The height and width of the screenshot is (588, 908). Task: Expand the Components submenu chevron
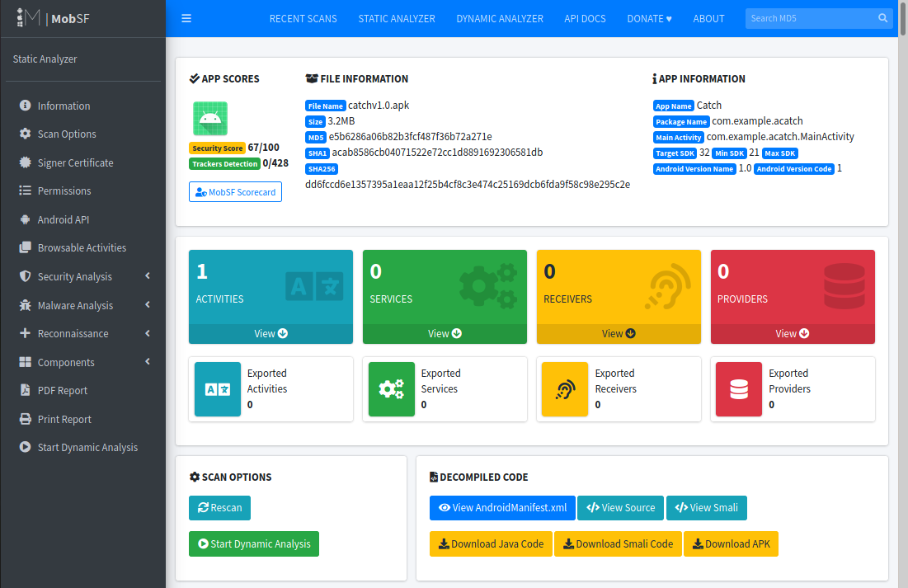(x=148, y=361)
